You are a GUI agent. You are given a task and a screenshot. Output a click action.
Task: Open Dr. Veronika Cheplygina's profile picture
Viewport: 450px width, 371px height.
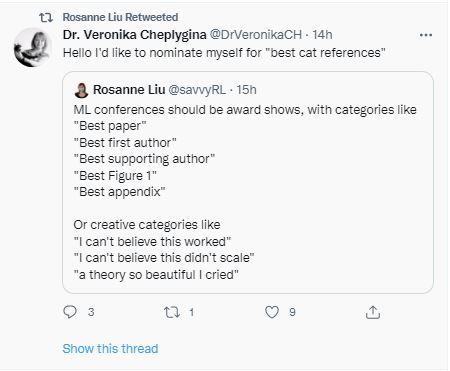point(32,47)
